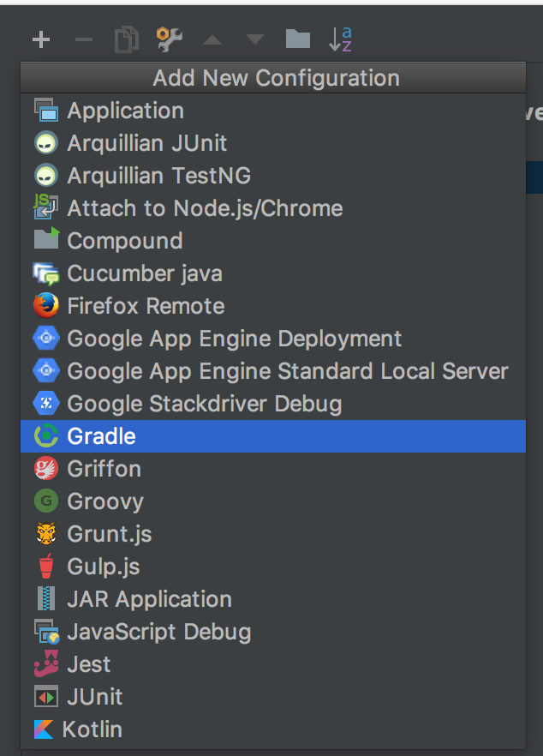The height and width of the screenshot is (756, 543).
Task: Select the Application configuration type
Action: tap(124, 111)
